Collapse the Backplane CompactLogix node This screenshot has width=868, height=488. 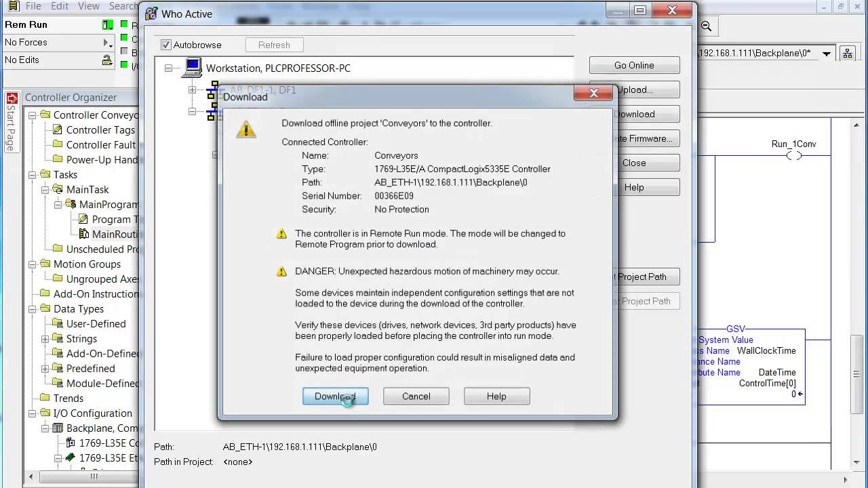tap(45, 428)
